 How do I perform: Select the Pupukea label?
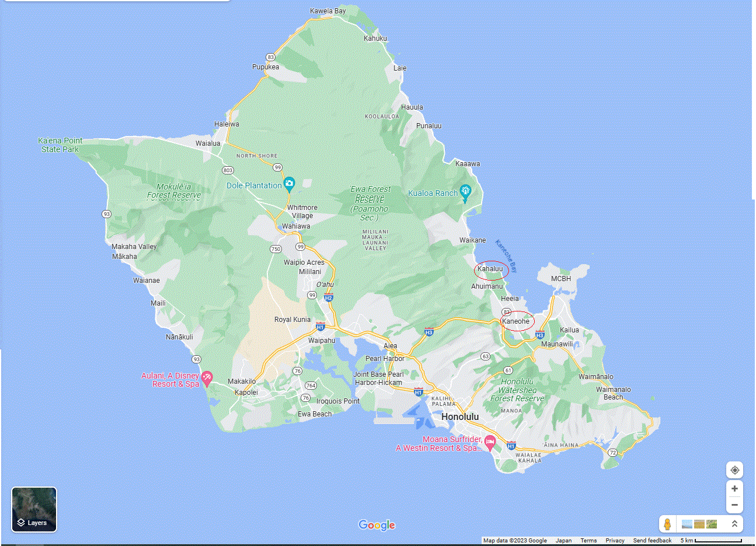click(x=266, y=67)
